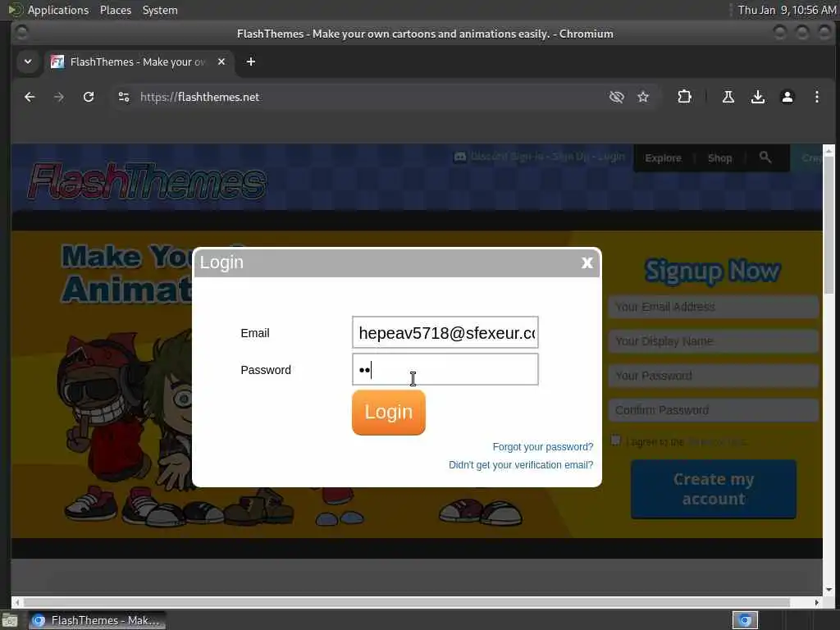Viewport: 840px width, 630px height.
Task: Click Your Display Name signup field
Action: point(713,341)
